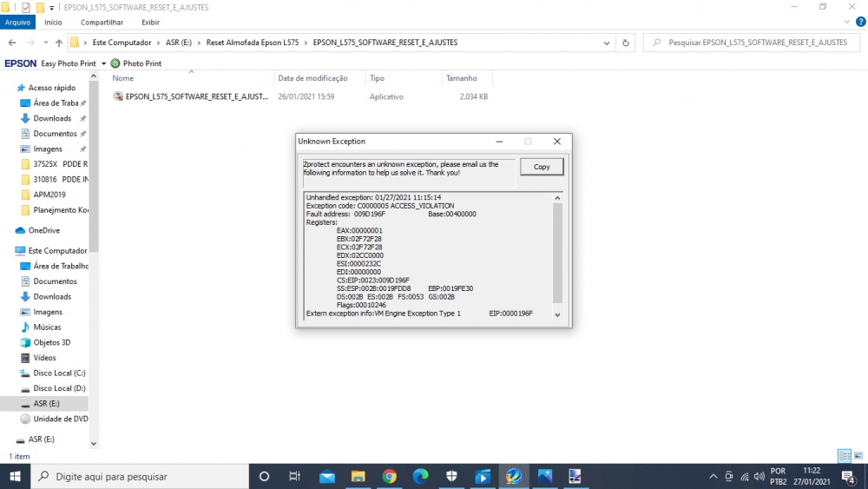
Task: Open Windows Start menu
Action: 15,476
